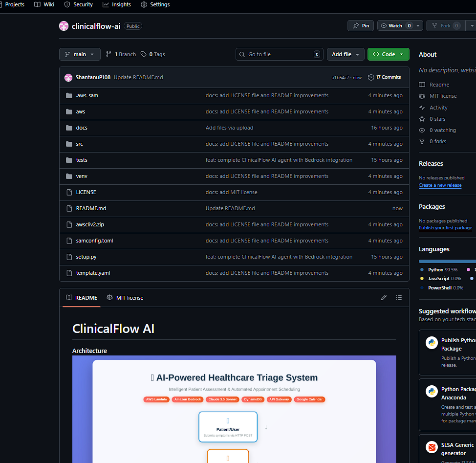The image size is (476, 463).
Task: Open the Security tab
Action: [79, 4]
